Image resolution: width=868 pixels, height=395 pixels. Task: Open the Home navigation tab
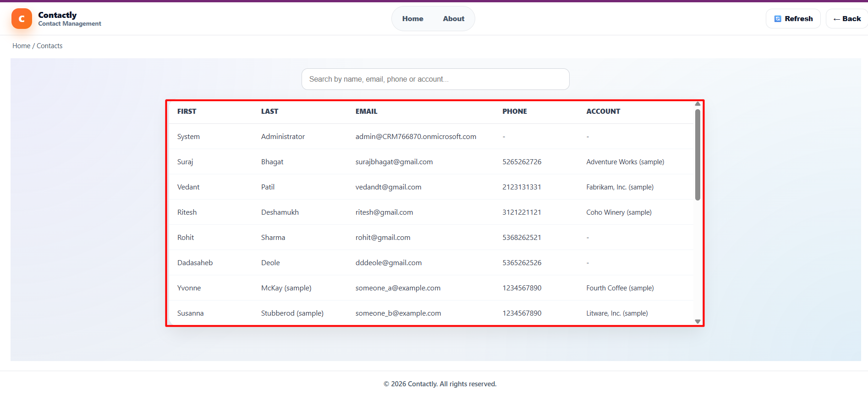point(412,19)
